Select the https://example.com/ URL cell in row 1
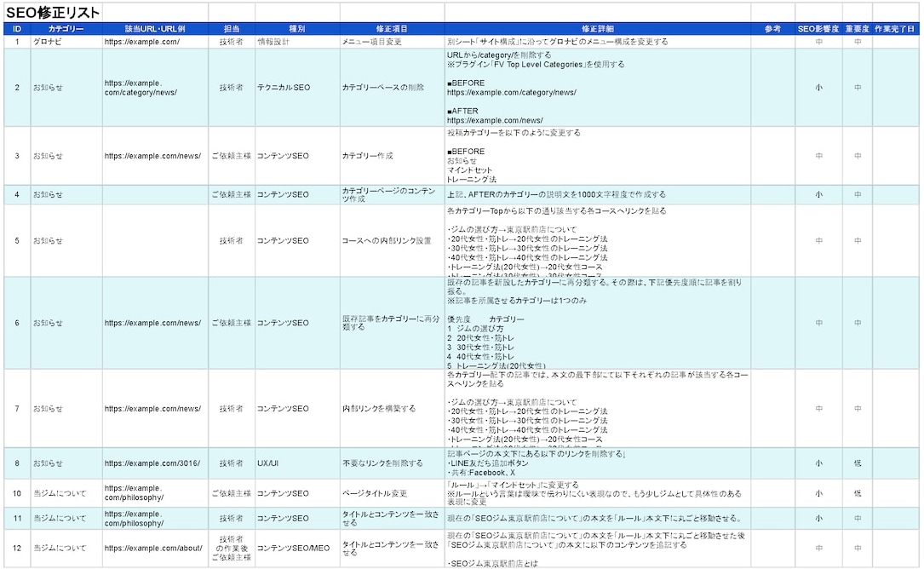 [155, 42]
